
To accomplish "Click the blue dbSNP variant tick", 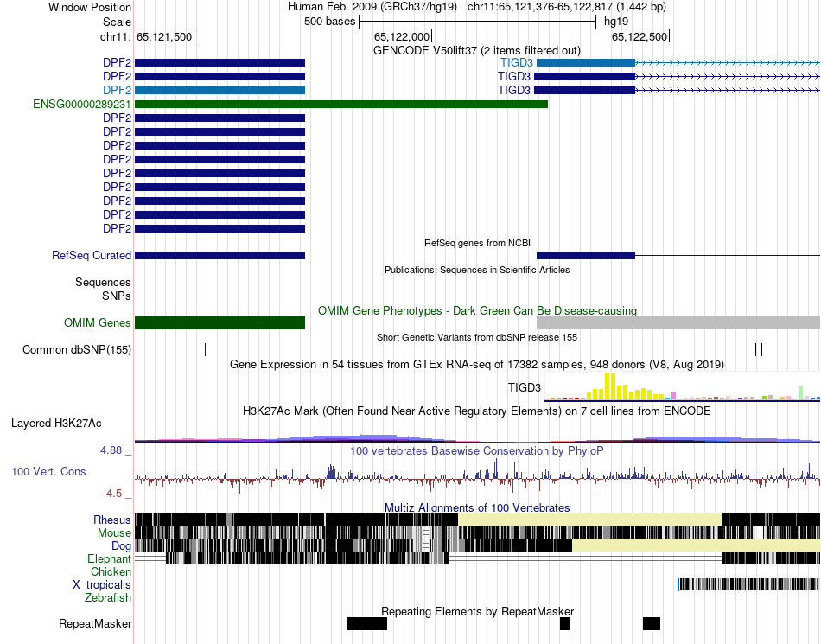I will point(206,350).
